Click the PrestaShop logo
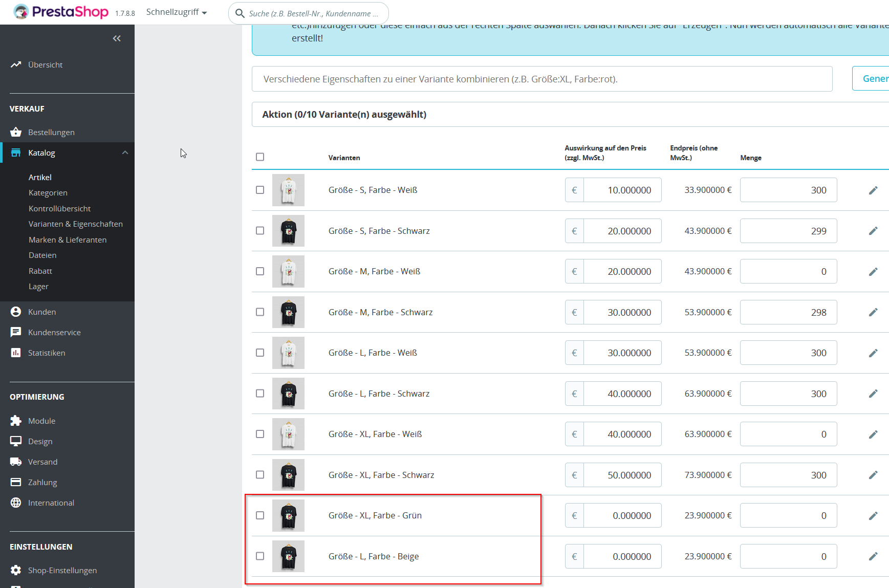Viewport: 889px width, 588px height. click(61, 12)
